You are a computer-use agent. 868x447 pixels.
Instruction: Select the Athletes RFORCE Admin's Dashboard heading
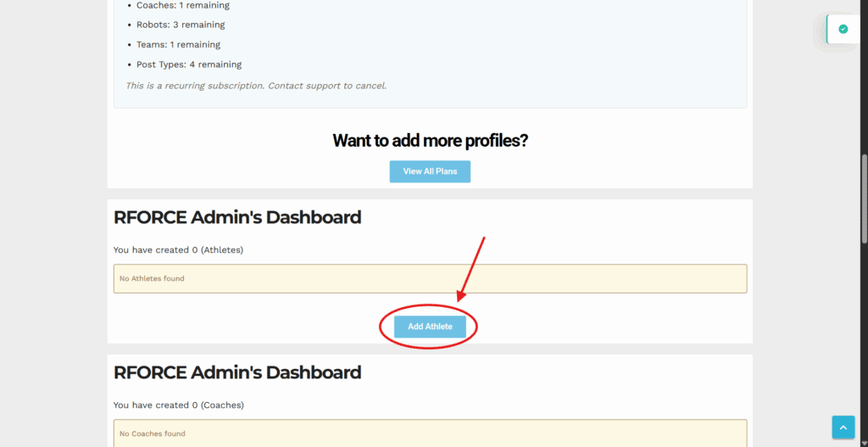click(x=237, y=217)
